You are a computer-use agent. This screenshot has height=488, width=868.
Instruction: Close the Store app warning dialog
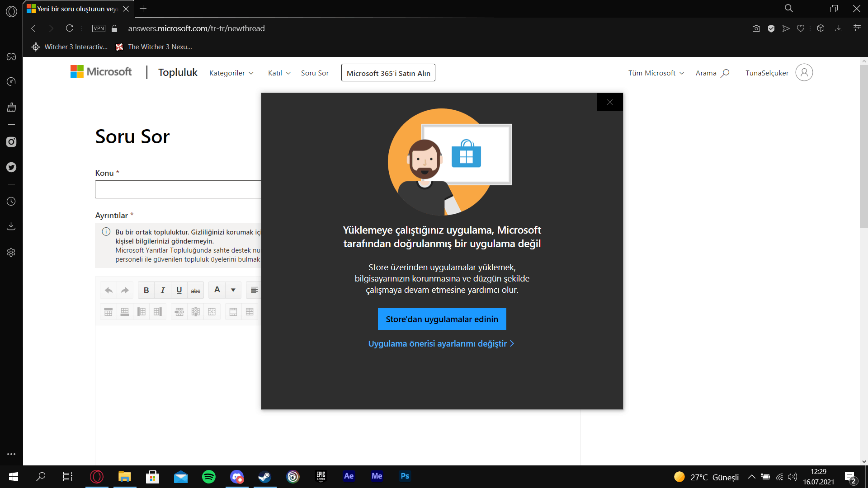coord(610,102)
